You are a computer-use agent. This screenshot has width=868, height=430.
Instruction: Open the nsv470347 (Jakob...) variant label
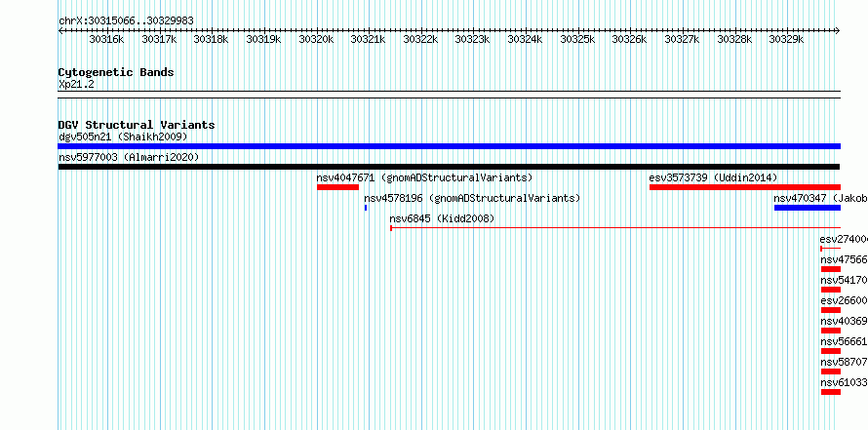[820, 198]
